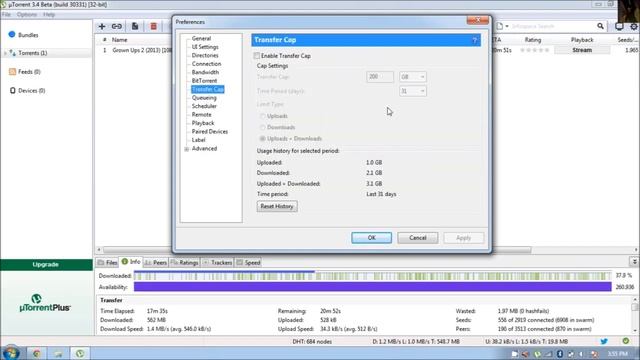Click the green network status check icon
The image size is (640, 360).
(x=626, y=341)
